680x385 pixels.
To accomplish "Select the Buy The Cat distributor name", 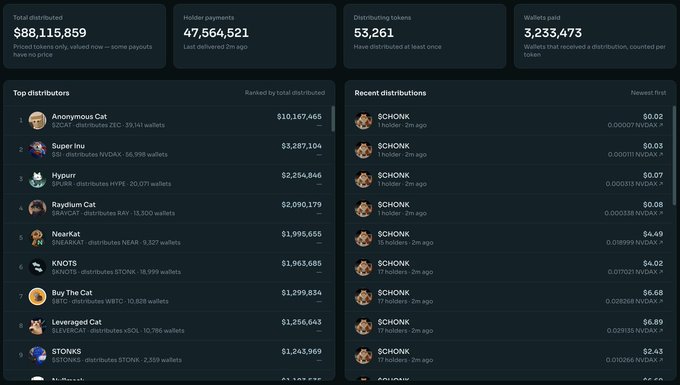I will pyautogui.click(x=72, y=293).
